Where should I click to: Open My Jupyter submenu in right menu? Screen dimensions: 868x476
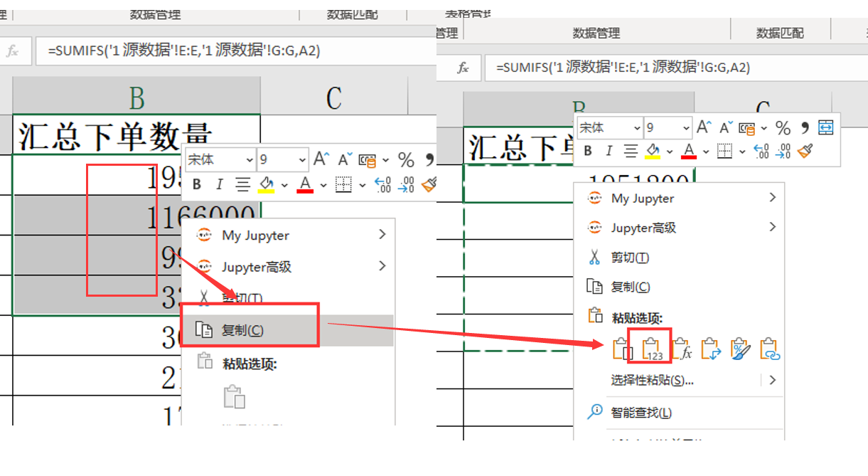click(x=679, y=199)
